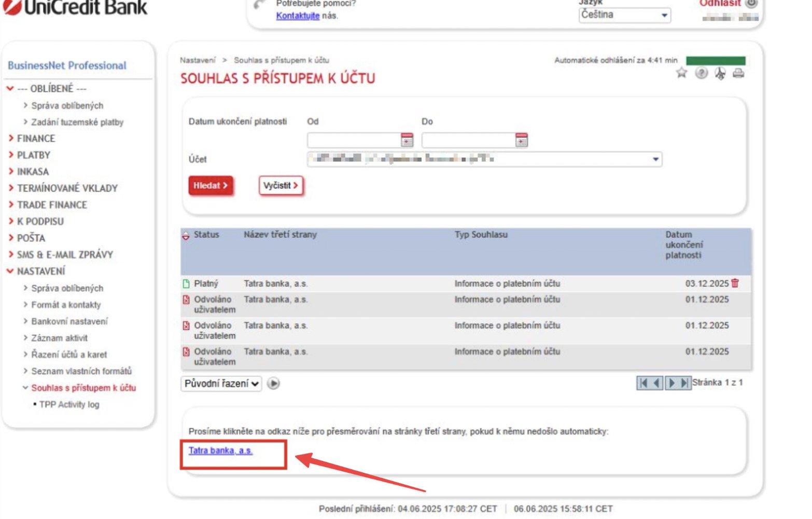Go to the first page of results

coord(643,383)
